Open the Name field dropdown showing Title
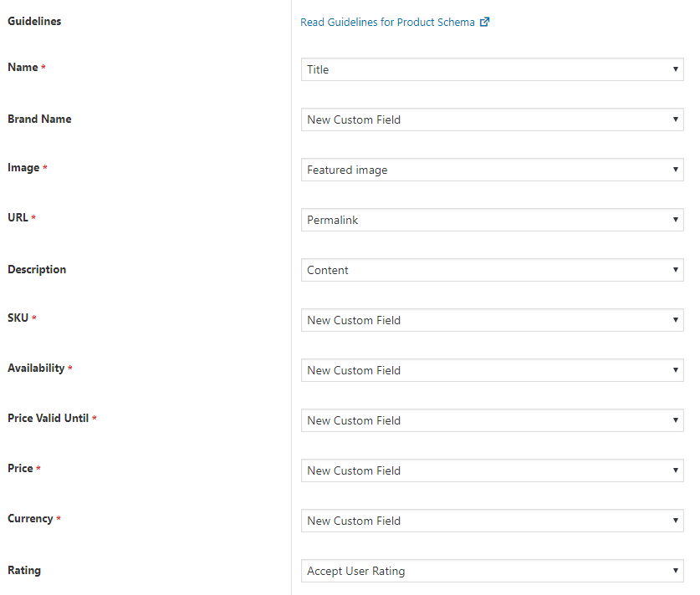Image resolution: width=700 pixels, height=595 pixels. pos(492,69)
